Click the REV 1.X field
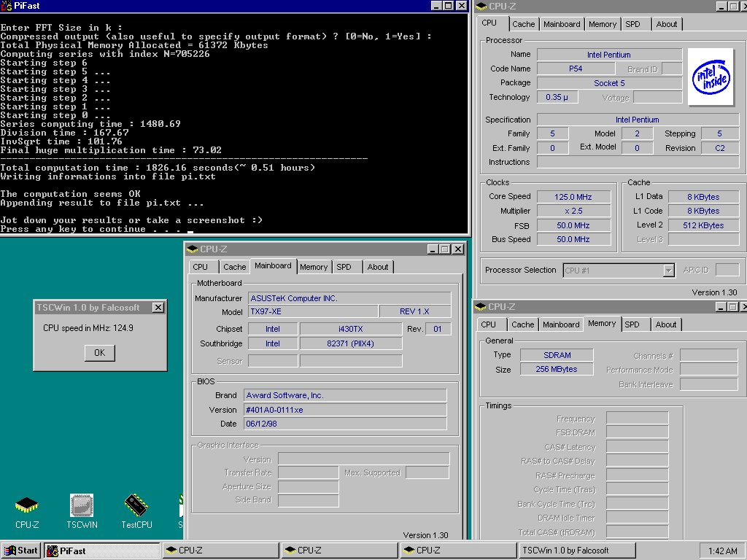Image resolution: width=747 pixels, height=560 pixels. pos(415,312)
